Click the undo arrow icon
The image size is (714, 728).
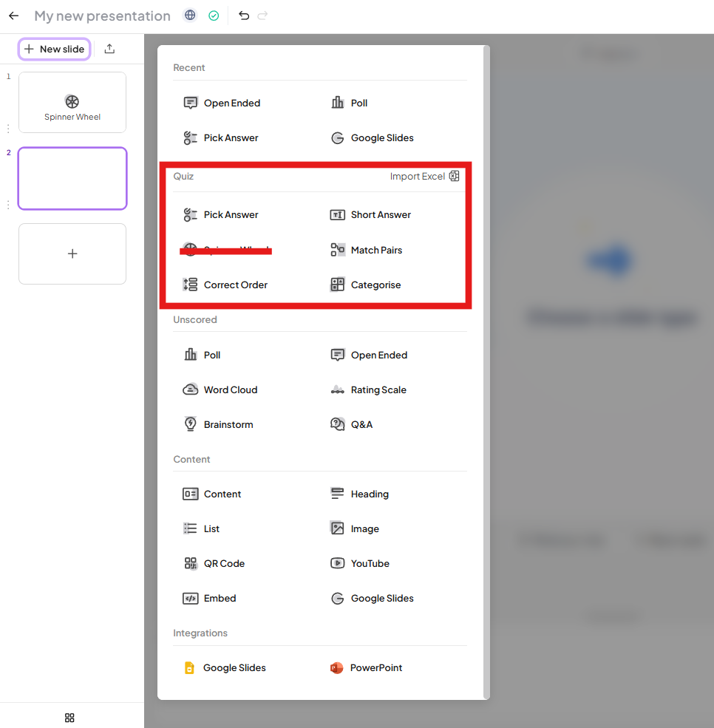click(x=244, y=16)
